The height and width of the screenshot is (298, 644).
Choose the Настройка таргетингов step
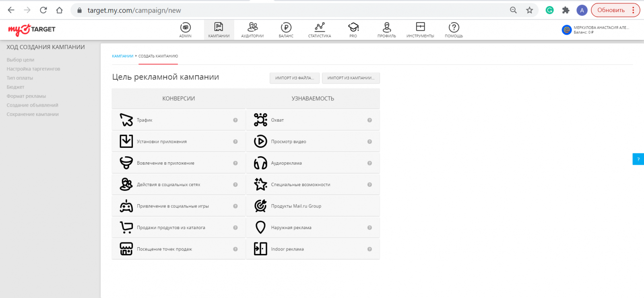click(x=33, y=69)
